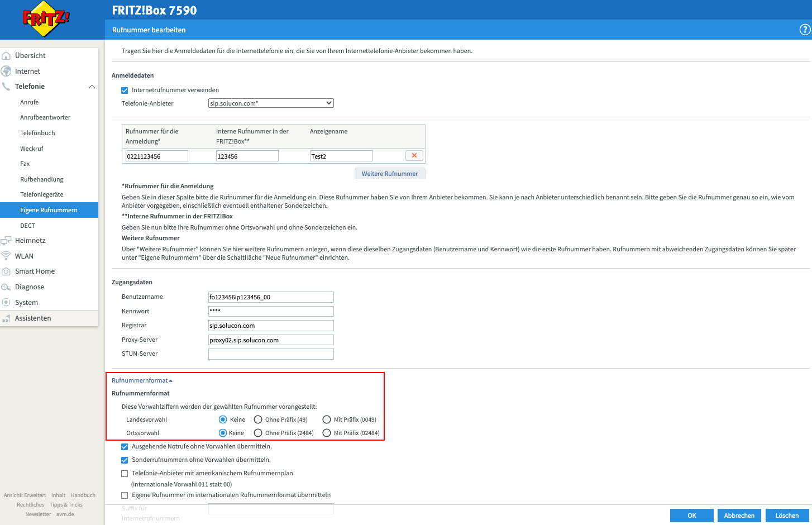Click the FRITZ! logo
The image size is (812, 525).
tap(46, 19)
